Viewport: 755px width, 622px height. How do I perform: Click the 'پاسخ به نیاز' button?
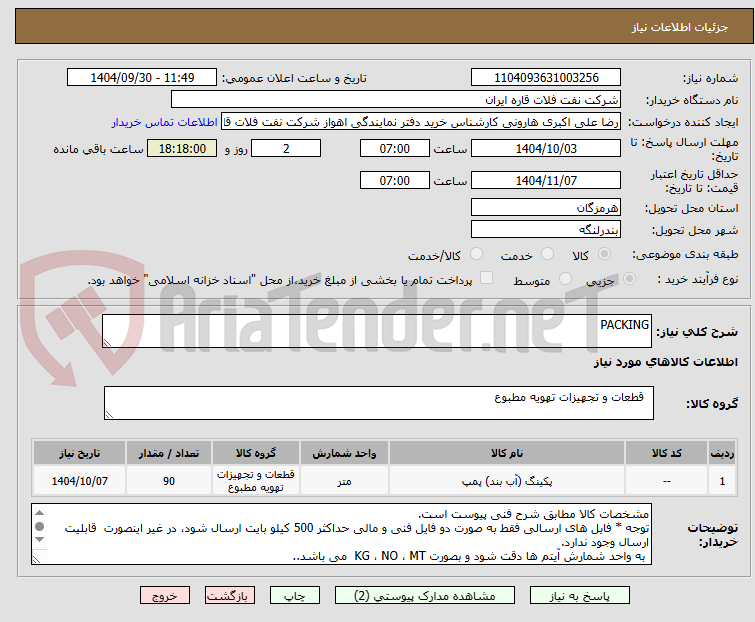coord(580,595)
